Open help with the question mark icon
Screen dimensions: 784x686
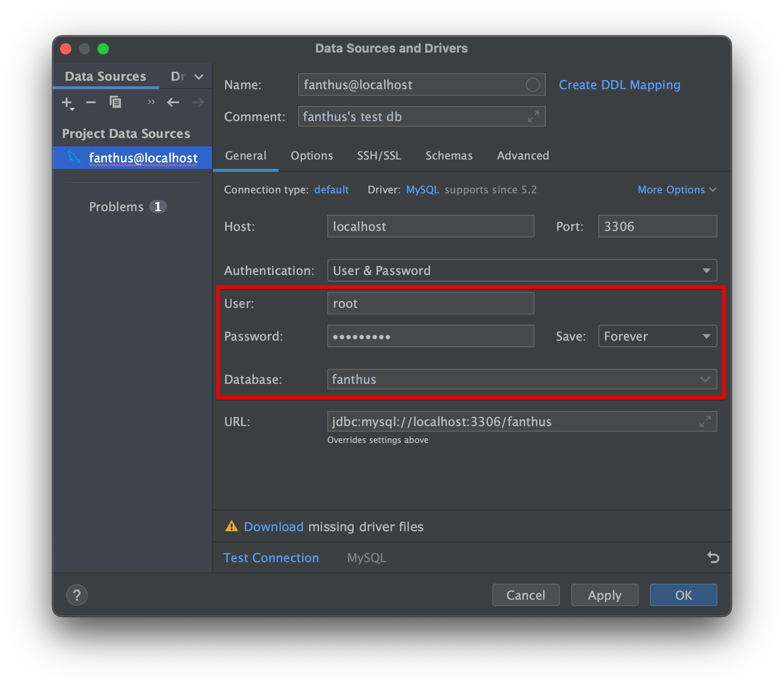[77, 595]
